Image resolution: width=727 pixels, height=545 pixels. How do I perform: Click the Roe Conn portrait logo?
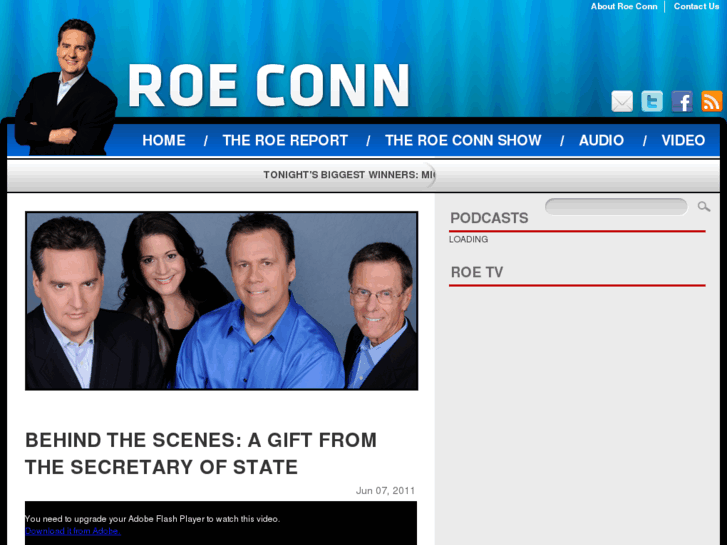[x=65, y=87]
